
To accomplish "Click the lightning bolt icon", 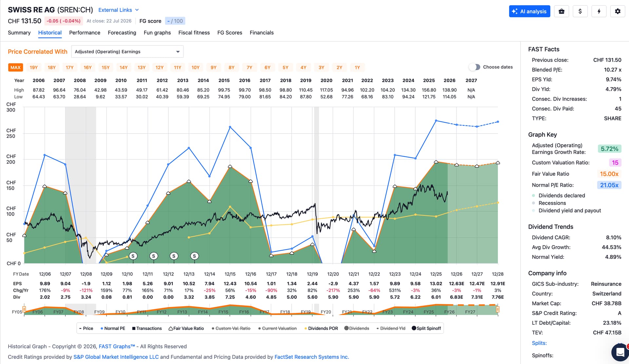I will [599, 11].
